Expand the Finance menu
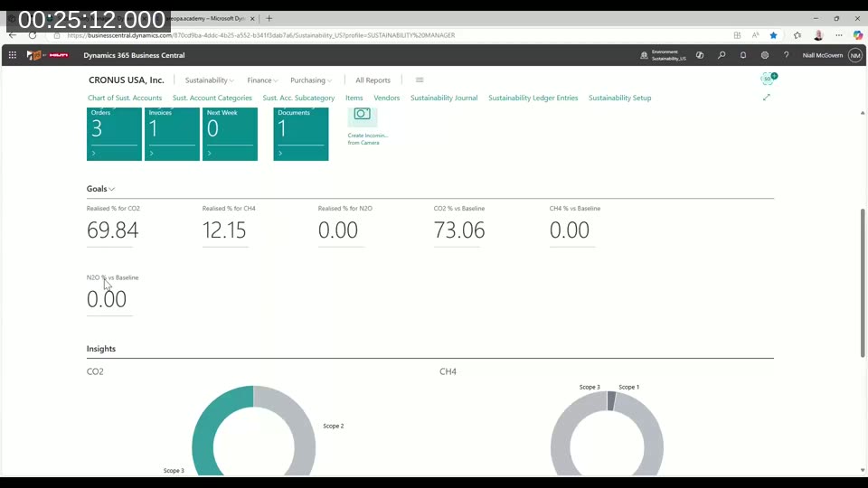 point(262,80)
